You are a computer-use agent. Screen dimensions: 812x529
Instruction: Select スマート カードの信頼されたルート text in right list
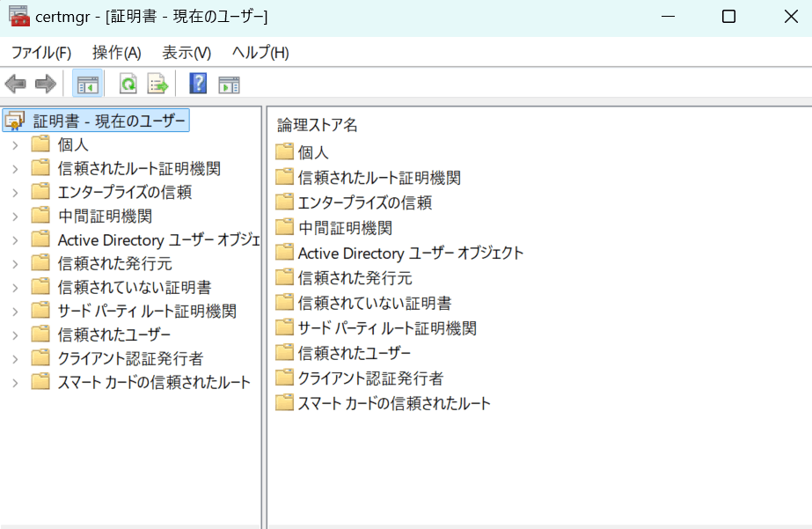(x=394, y=404)
